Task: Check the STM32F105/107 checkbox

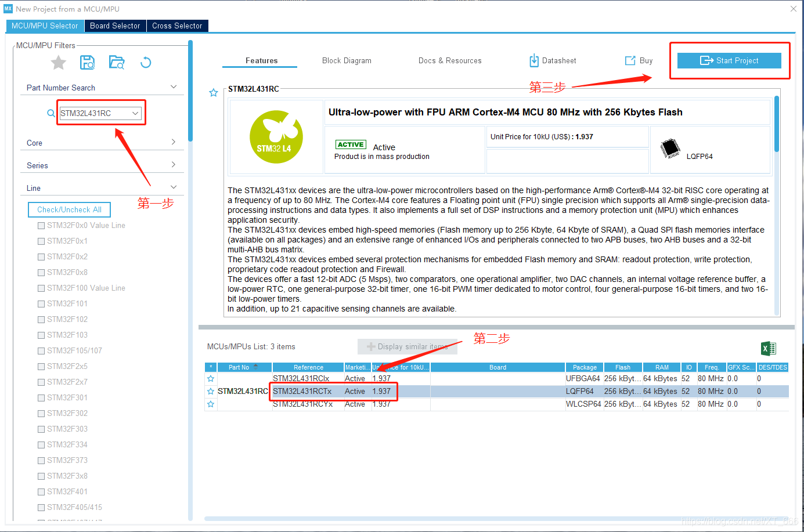Action: (41, 351)
